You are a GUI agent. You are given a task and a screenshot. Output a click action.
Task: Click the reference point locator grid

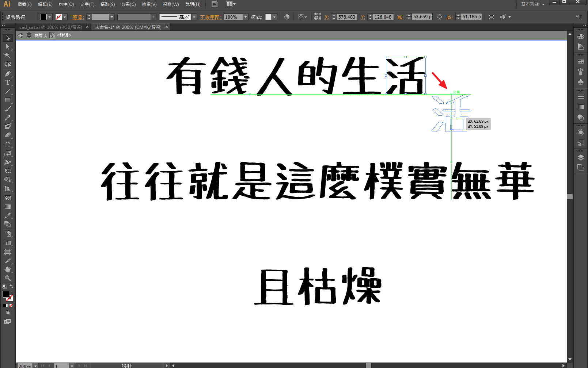317,17
